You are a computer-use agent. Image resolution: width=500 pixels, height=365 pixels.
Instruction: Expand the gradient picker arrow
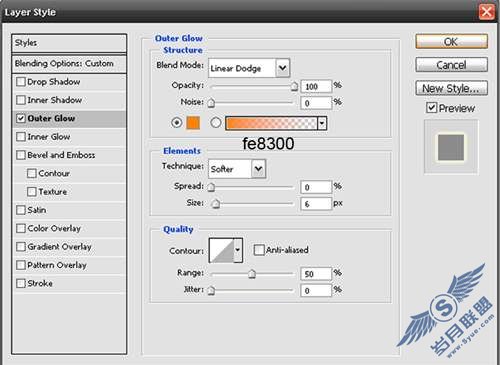(322, 123)
